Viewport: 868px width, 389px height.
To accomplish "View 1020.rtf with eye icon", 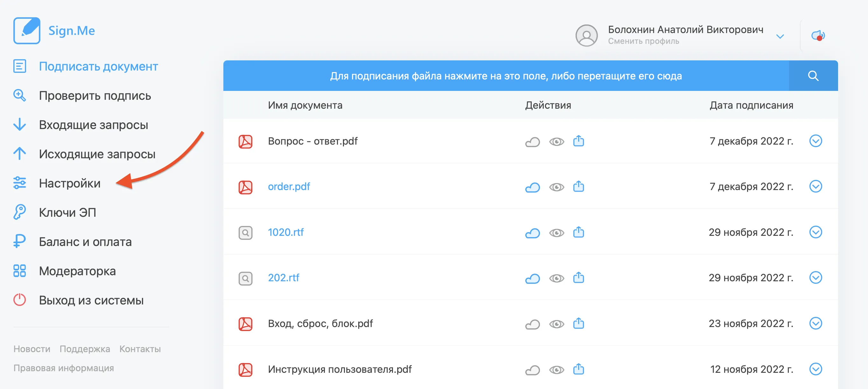I will [556, 233].
